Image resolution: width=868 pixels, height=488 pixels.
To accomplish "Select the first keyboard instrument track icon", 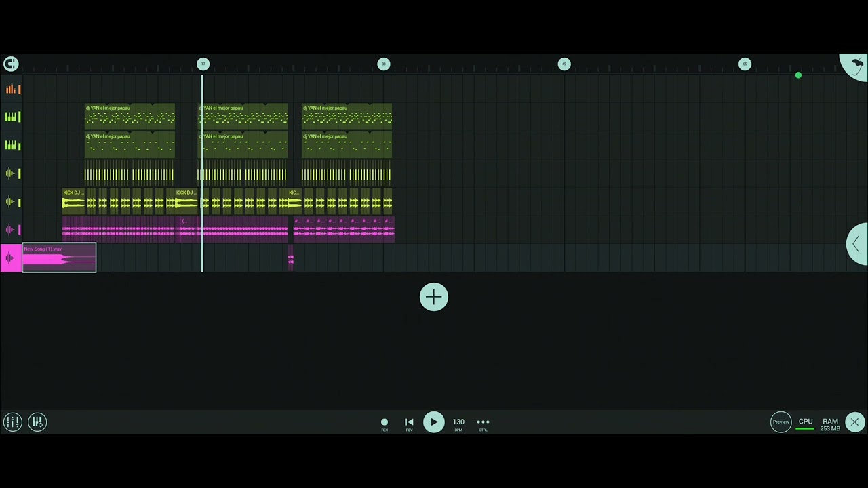I will (x=11, y=117).
